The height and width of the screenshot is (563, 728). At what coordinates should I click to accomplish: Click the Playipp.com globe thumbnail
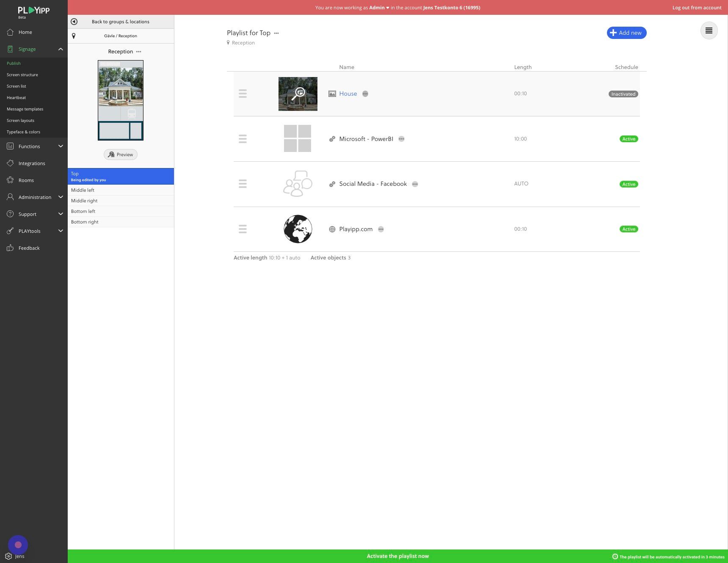pos(298,229)
